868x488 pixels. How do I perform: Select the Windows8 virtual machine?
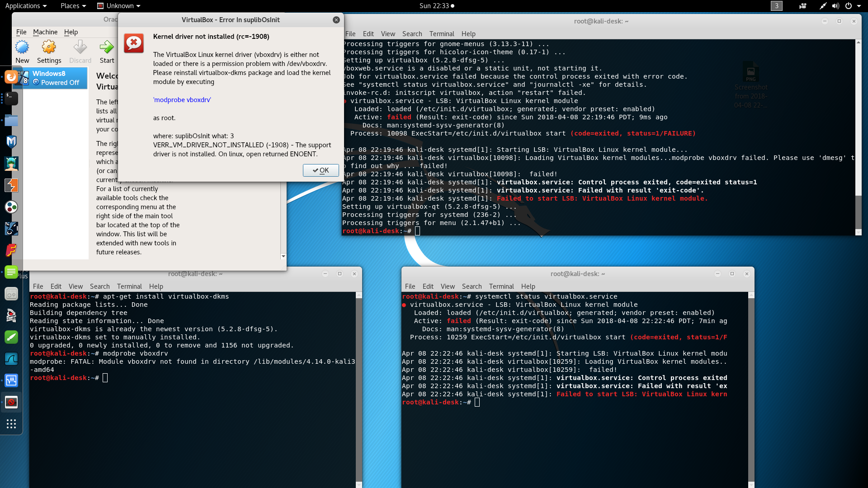pos(55,78)
